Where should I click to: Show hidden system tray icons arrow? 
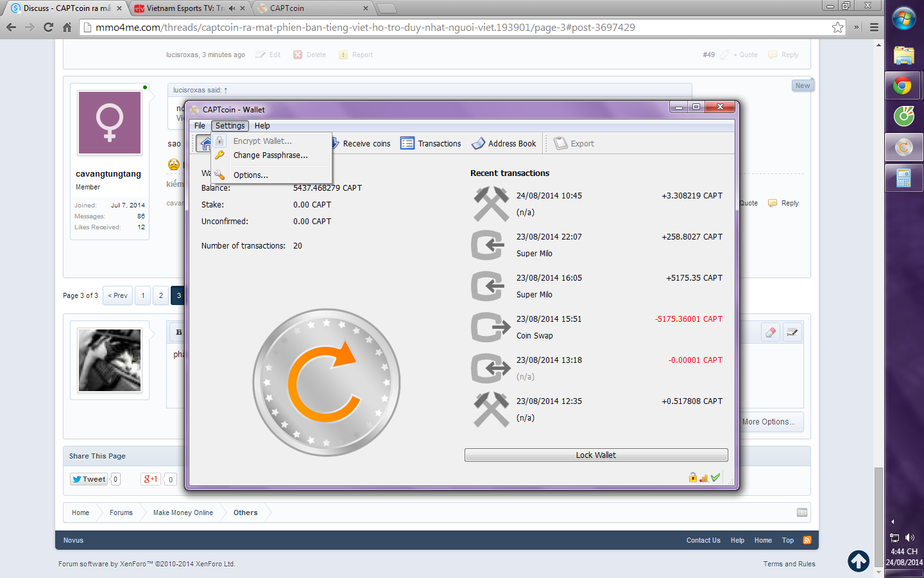coord(893,521)
